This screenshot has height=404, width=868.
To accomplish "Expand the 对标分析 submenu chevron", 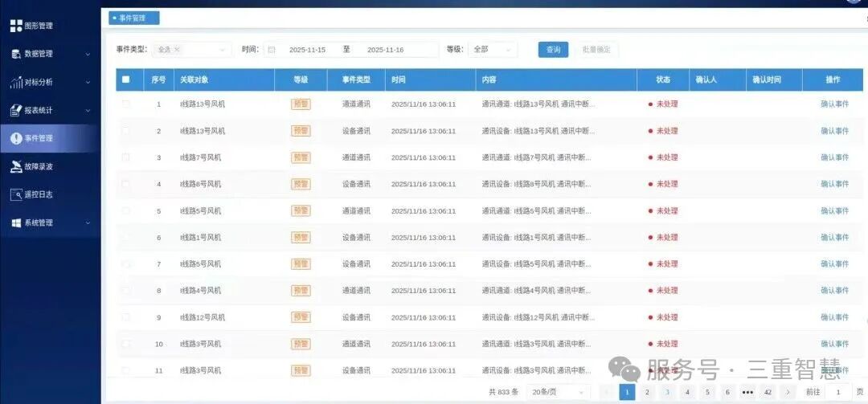I will (88, 83).
